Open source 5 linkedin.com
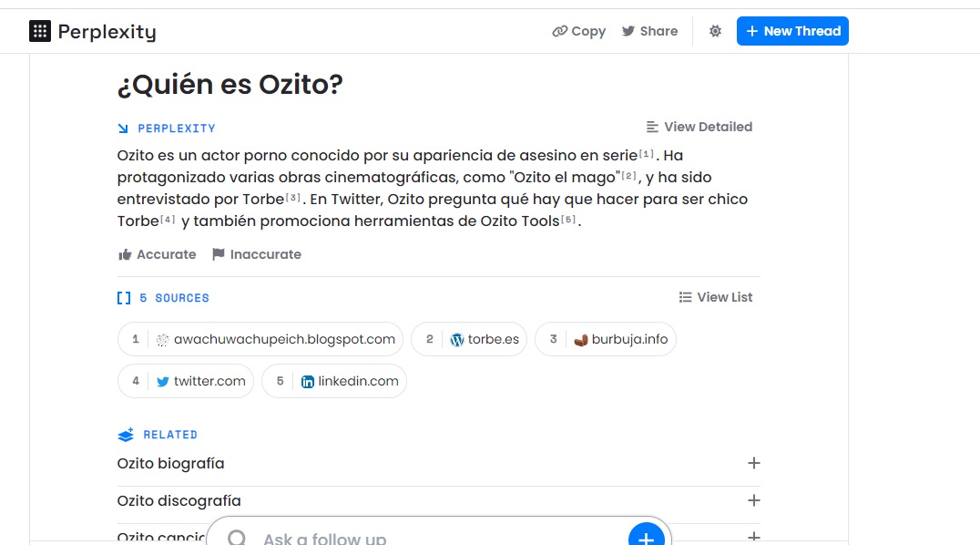 click(x=333, y=381)
